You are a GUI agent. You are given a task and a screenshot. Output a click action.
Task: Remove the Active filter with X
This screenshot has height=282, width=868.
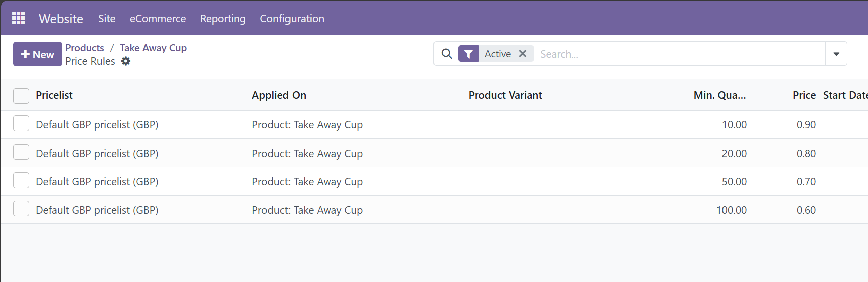point(523,54)
